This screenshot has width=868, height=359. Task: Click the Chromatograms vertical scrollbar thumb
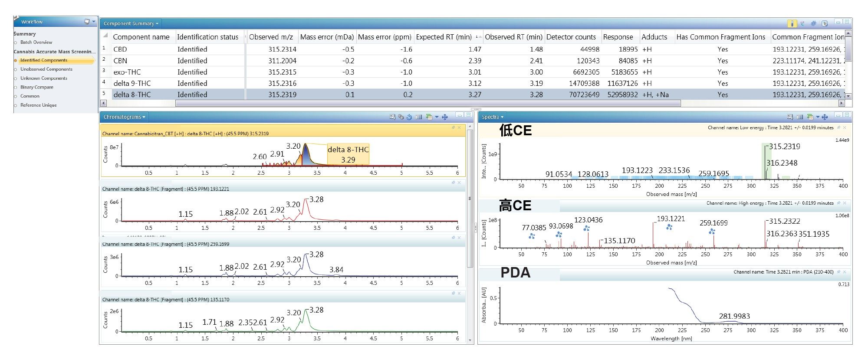click(x=470, y=199)
